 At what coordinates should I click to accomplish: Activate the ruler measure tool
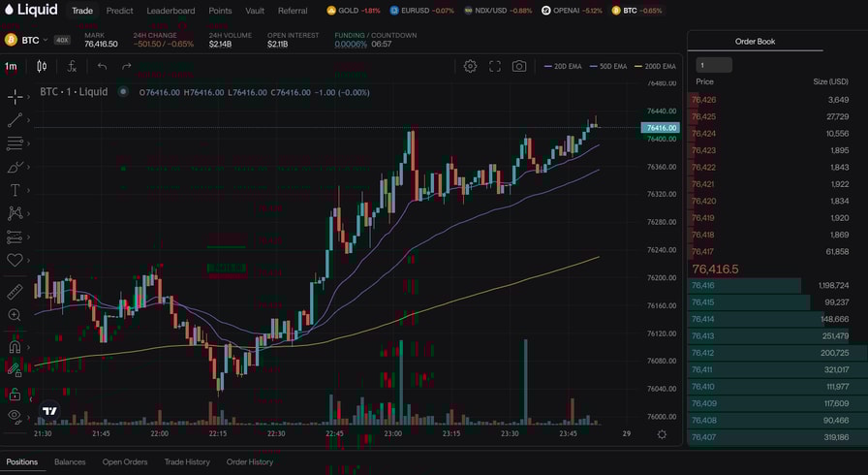click(x=15, y=291)
